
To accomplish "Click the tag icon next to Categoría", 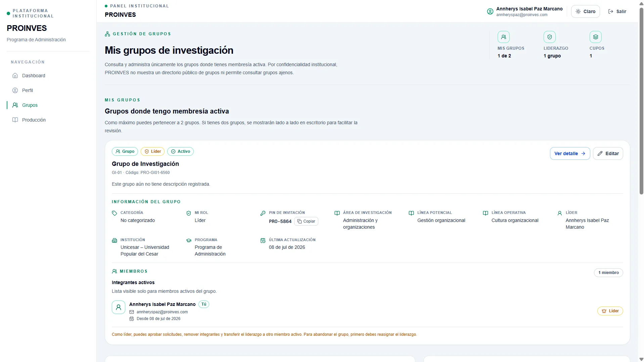I will (x=114, y=213).
